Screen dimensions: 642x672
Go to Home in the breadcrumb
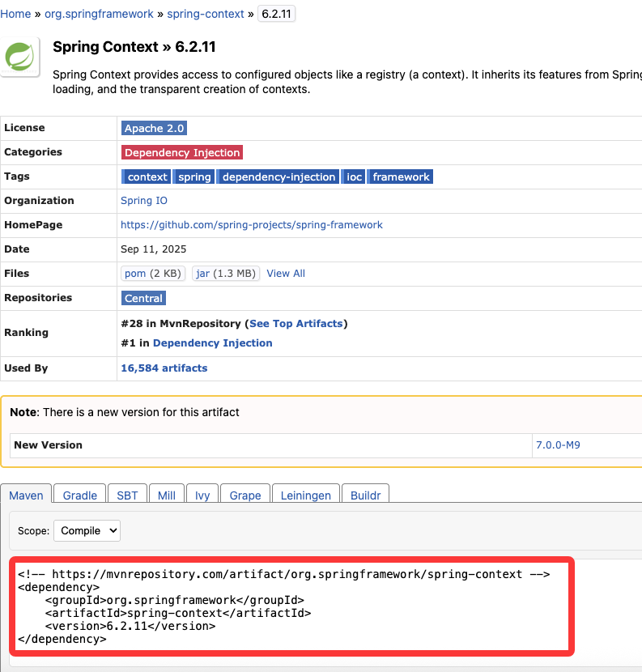[15, 15]
